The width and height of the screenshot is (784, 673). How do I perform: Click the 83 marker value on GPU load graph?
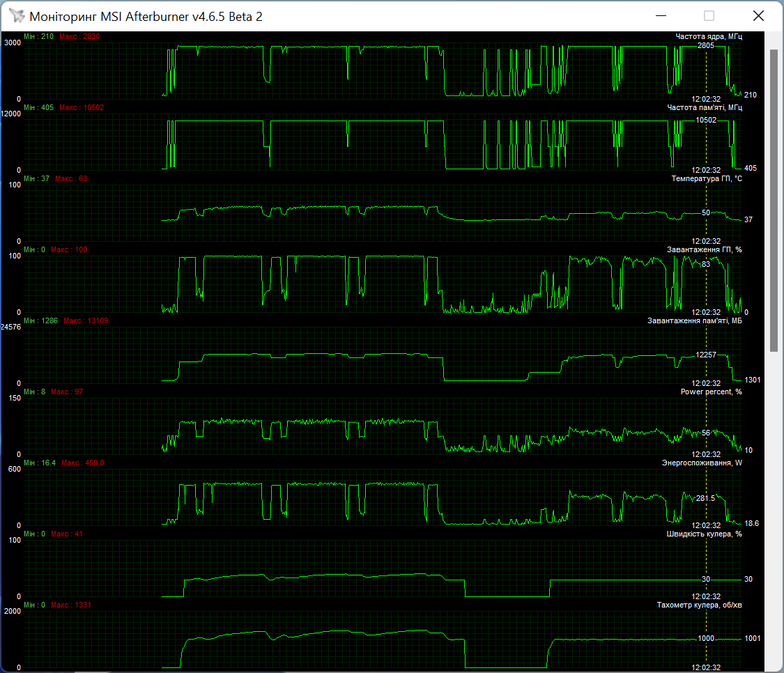705,264
